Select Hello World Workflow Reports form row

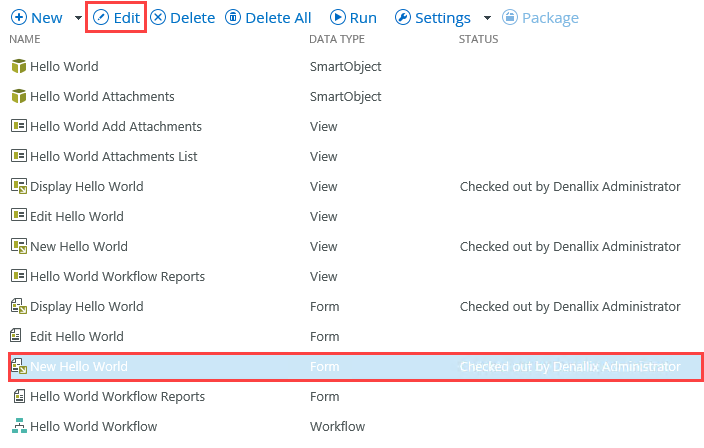click(x=117, y=397)
